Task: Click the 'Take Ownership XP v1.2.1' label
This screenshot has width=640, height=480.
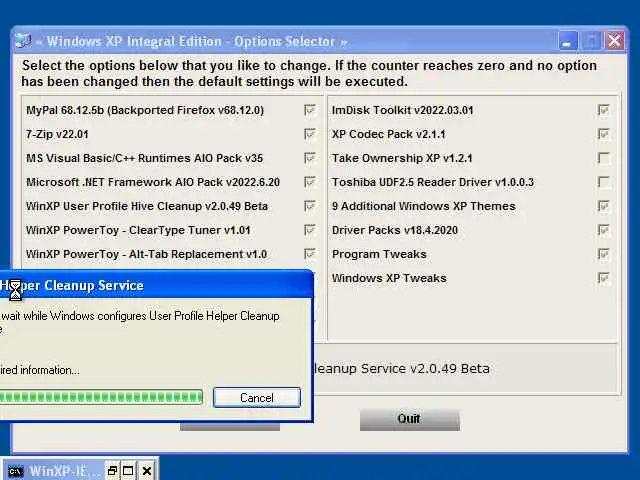Action: click(402, 158)
